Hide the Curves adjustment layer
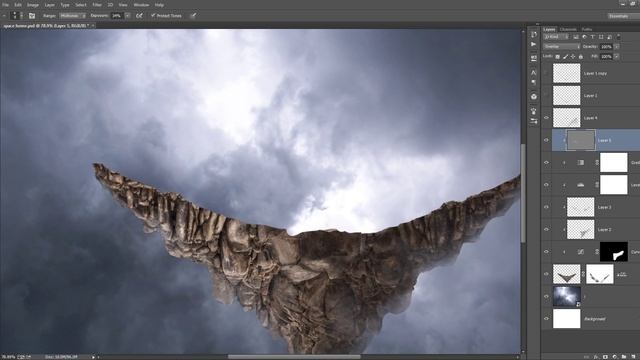 pos(547,252)
